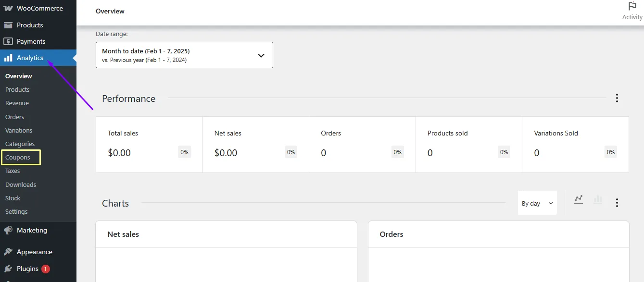This screenshot has width=644, height=282.
Task: Click the Plugins plug icon
Action: click(x=8, y=269)
